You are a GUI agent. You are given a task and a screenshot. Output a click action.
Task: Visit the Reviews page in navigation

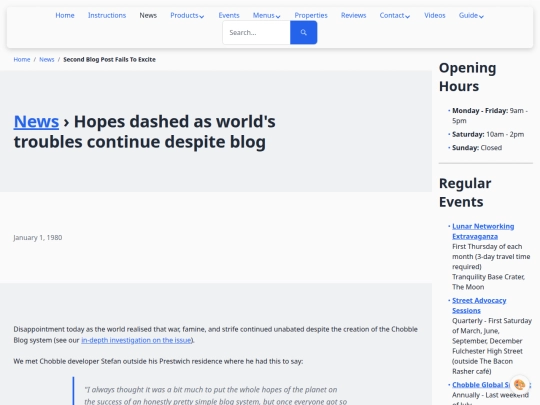pyautogui.click(x=353, y=15)
